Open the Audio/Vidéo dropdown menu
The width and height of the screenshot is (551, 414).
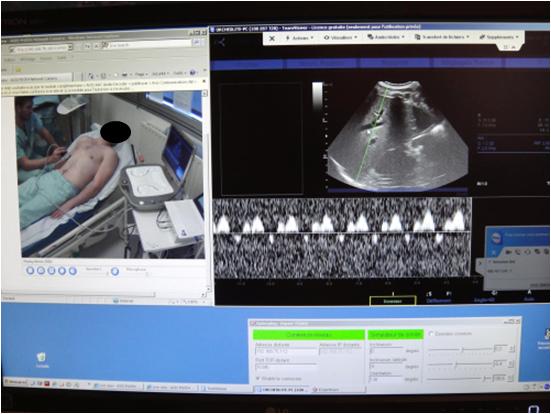[386, 37]
